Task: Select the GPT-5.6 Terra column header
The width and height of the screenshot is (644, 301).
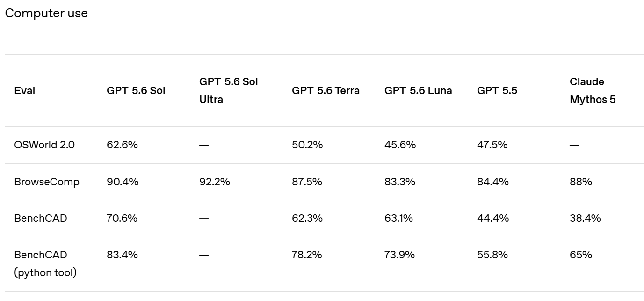Action: point(326,91)
